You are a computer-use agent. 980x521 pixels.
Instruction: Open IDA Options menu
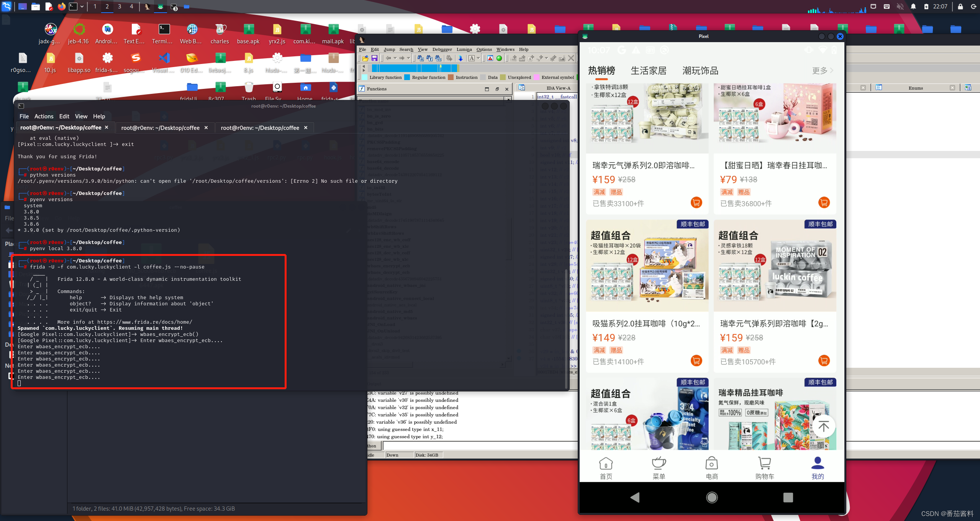click(484, 49)
